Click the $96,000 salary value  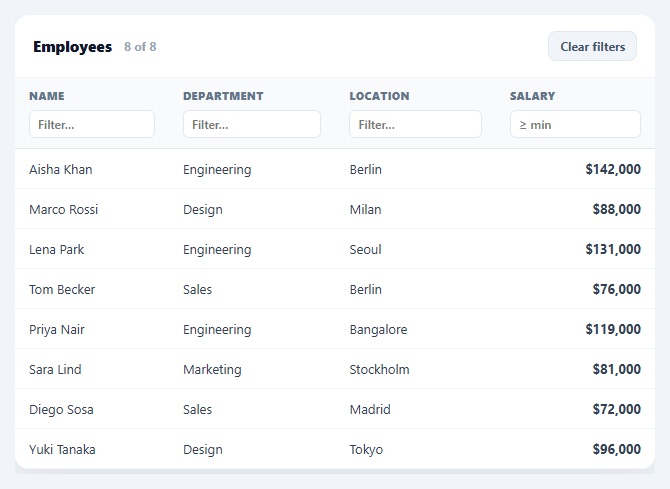click(x=617, y=449)
